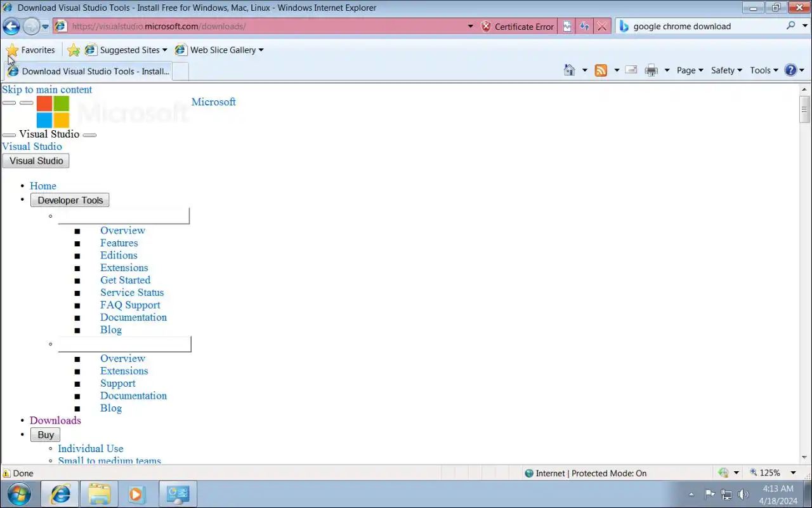Viewport: 812px width, 508px height.
Task: Open Windows Media Player from taskbar
Action: click(x=138, y=494)
